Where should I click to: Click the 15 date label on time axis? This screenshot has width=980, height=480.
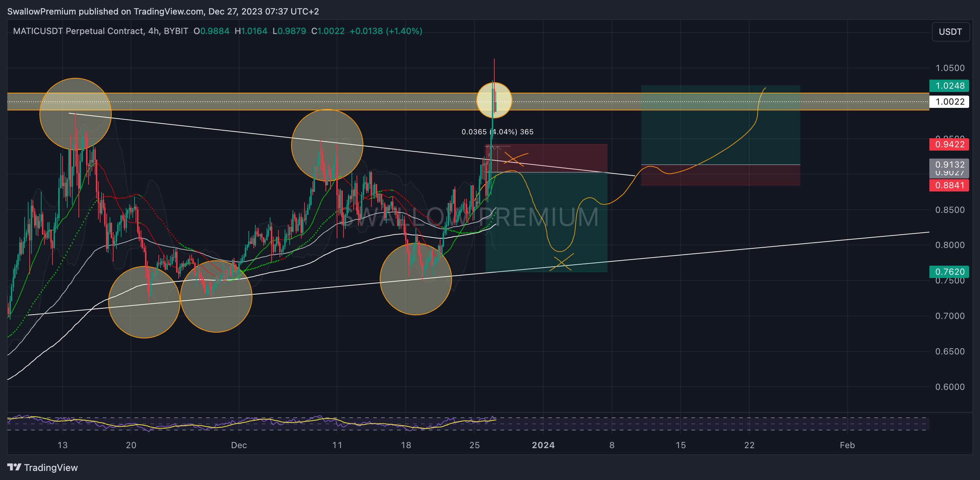click(x=681, y=445)
